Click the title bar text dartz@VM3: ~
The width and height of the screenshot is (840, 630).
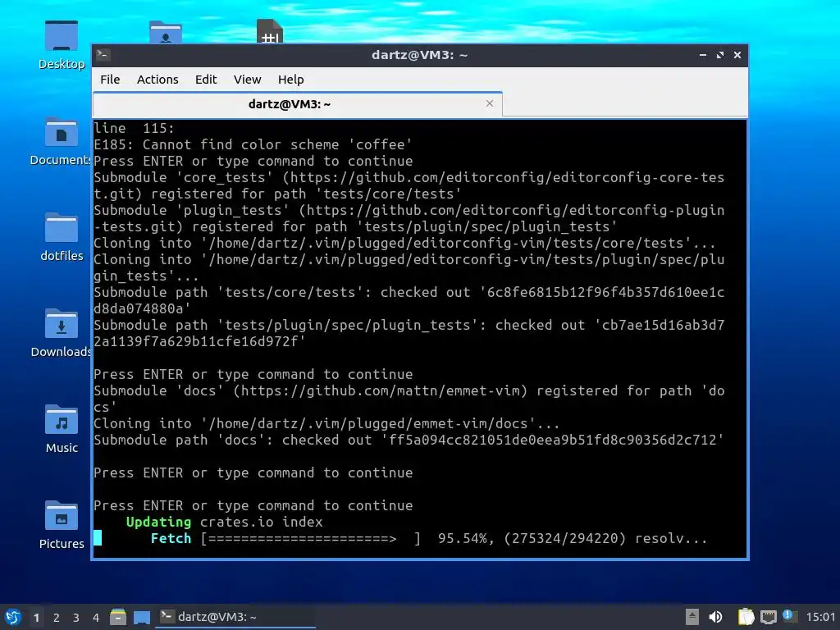(419, 55)
